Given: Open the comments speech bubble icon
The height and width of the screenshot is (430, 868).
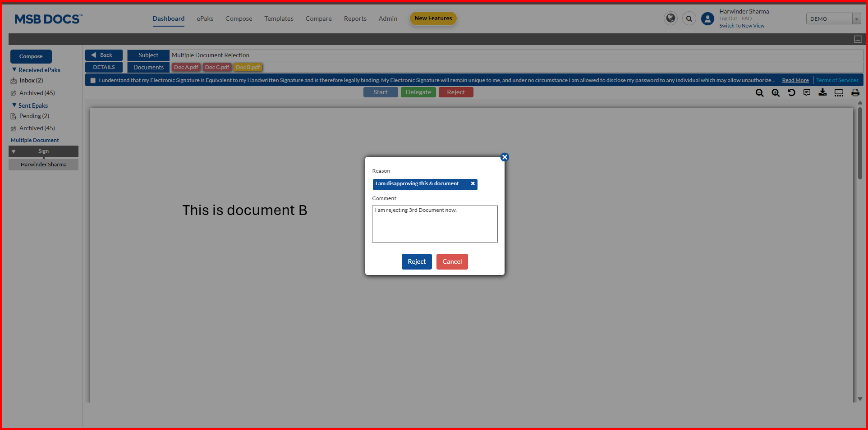Looking at the screenshot, I should (807, 92).
